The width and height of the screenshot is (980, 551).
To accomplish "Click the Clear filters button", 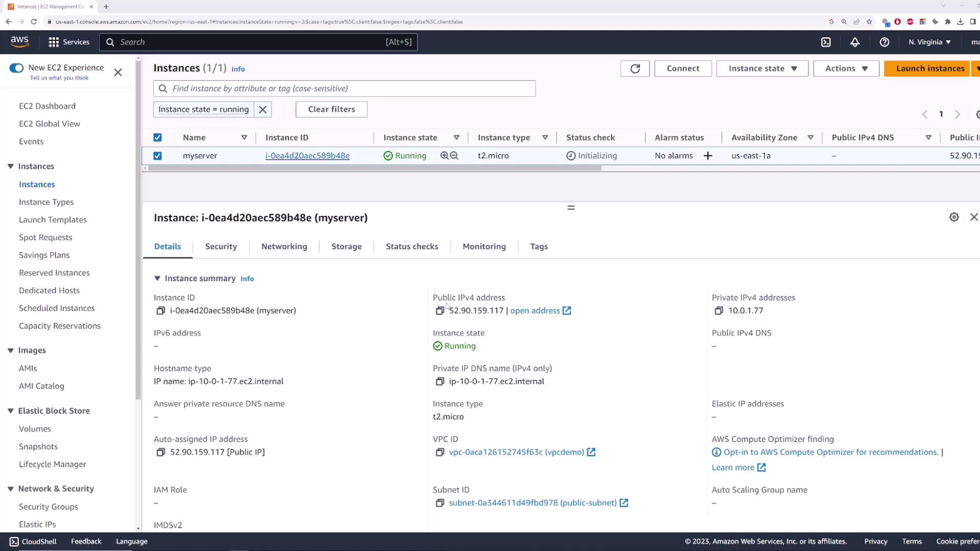I will pyautogui.click(x=331, y=109).
